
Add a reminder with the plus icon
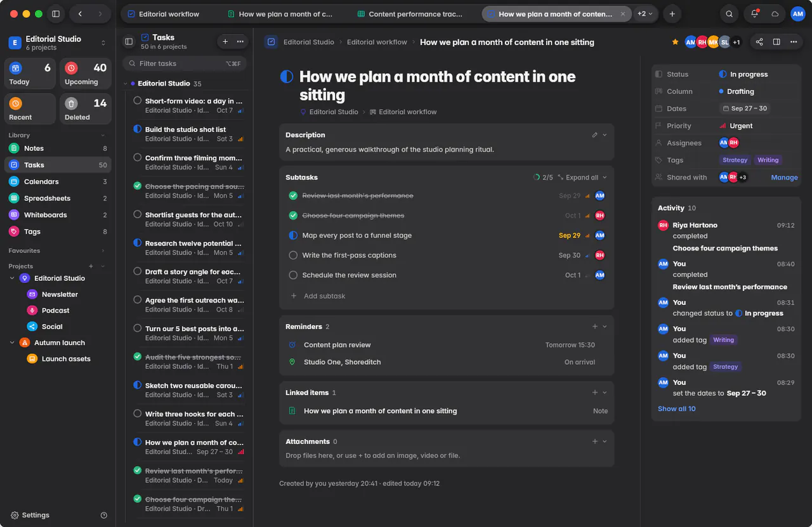coord(595,327)
